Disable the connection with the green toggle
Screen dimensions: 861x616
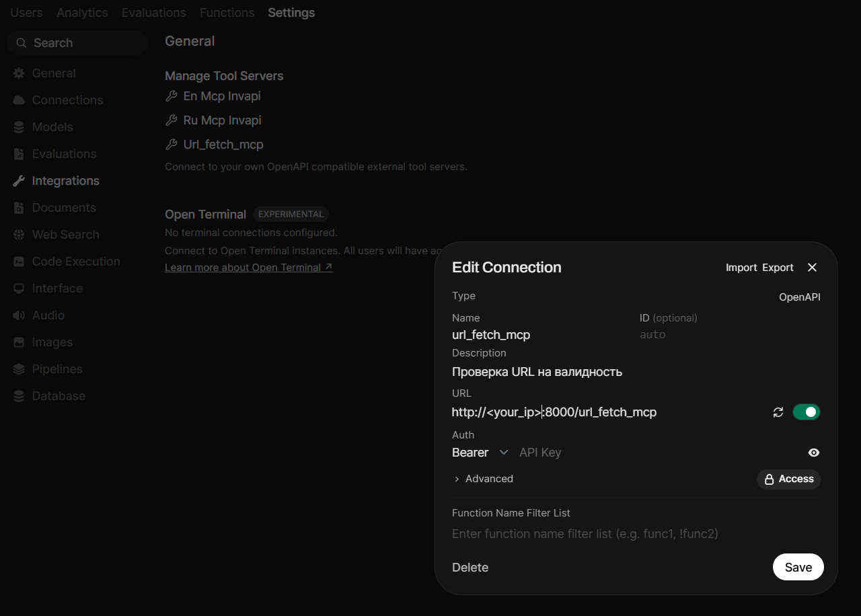[x=806, y=412]
